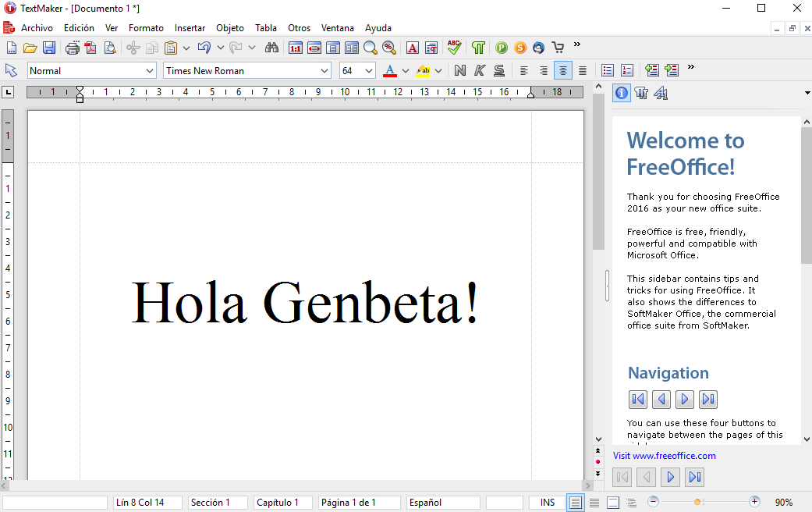812x512 pixels.
Task: Show two pages side by side
Action: tap(352, 48)
